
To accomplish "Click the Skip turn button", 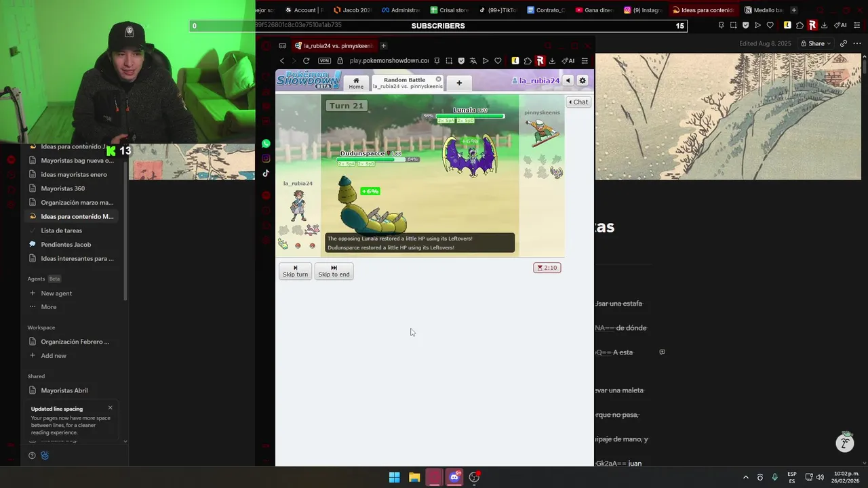I will point(295,271).
